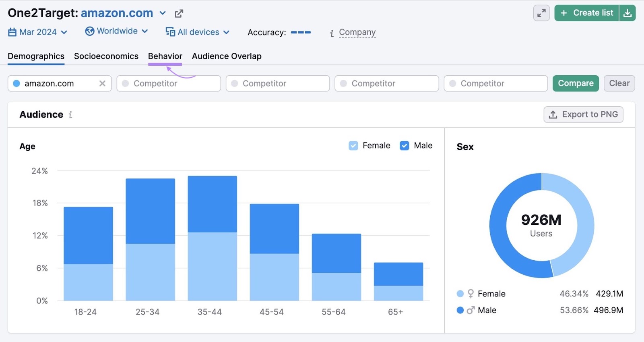Image resolution: width=644 pixels, height=342 pixels.
Task: Click the Create list button
Action: [x=587, y=13]
